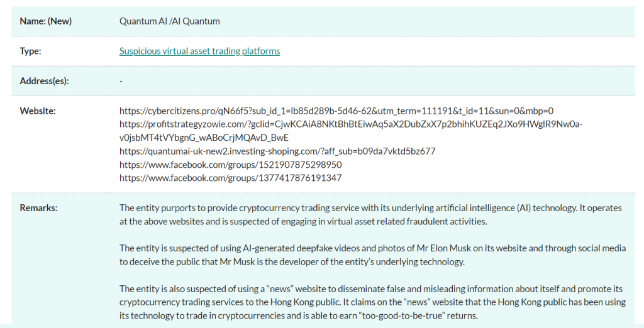Viewport: 644px width, 328px height.
Task: Click the "Type:" row label
Action: [30, 51]
